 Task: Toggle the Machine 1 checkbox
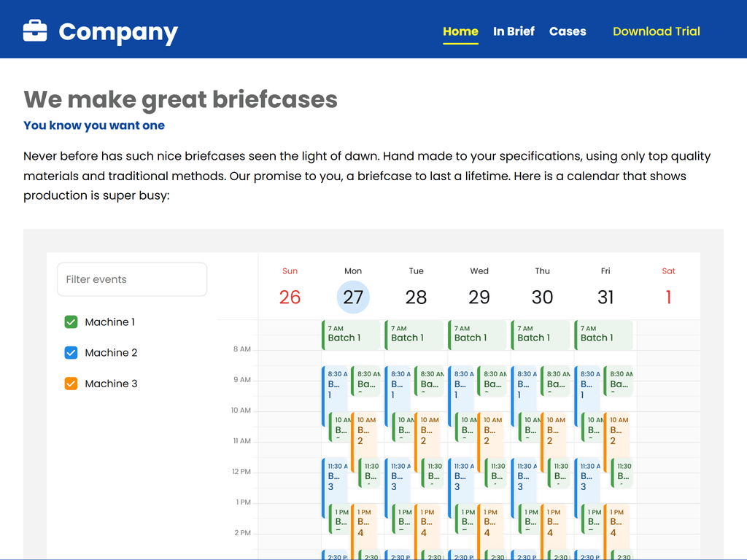(71, 322)
